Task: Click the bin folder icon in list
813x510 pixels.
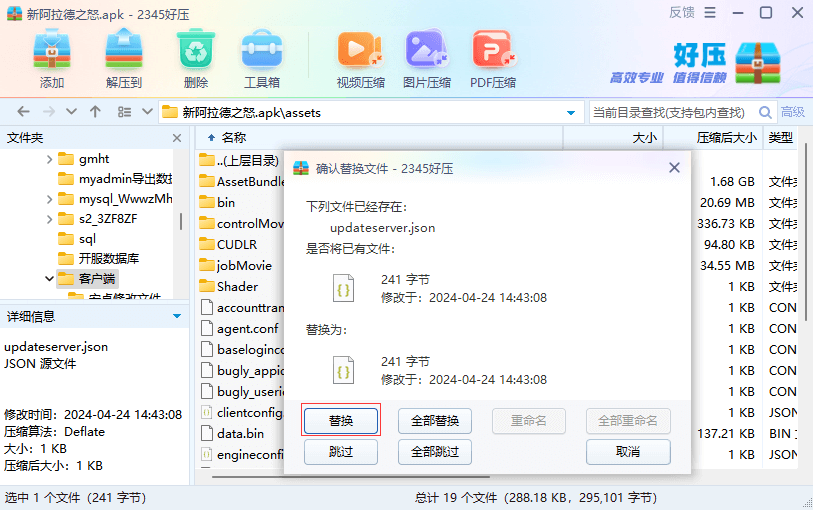Action: click(x=207, y=203)
